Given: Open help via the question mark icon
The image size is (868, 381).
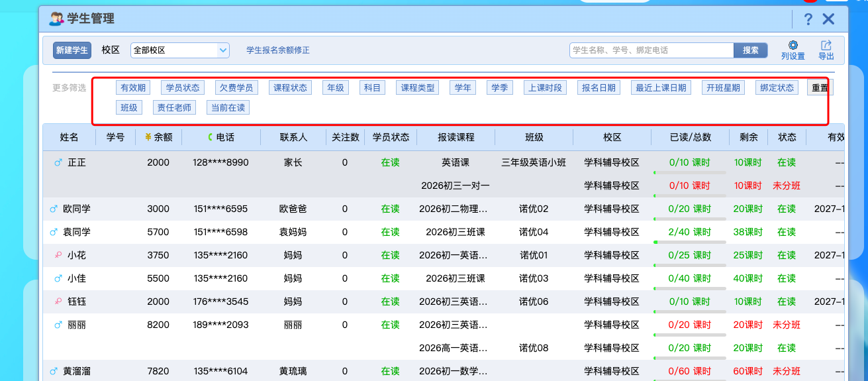Looking at the screenshot, I should point(808,19).
